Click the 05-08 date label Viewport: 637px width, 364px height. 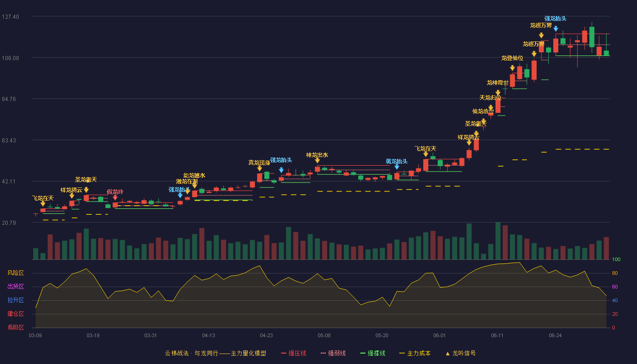(x=324, y=335)
